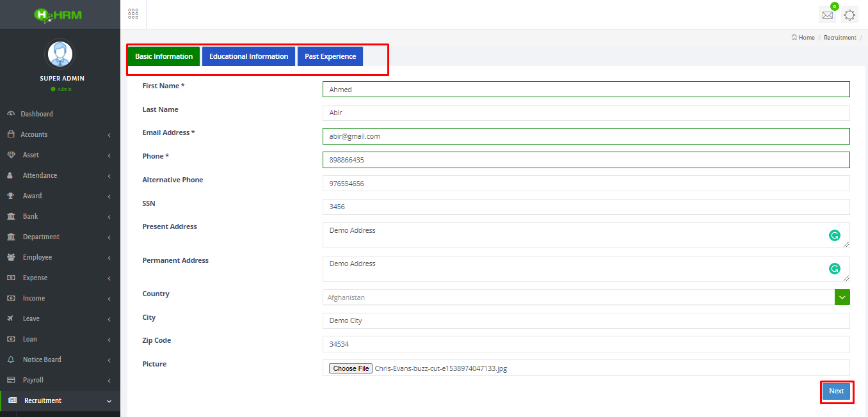Click the First Name input field

tap(586, 90)
